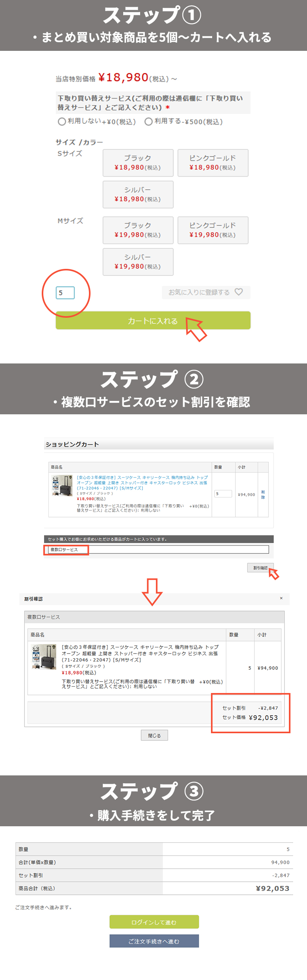
Task: Choose S size シルバー option
Action: click(x=138, y=194)
